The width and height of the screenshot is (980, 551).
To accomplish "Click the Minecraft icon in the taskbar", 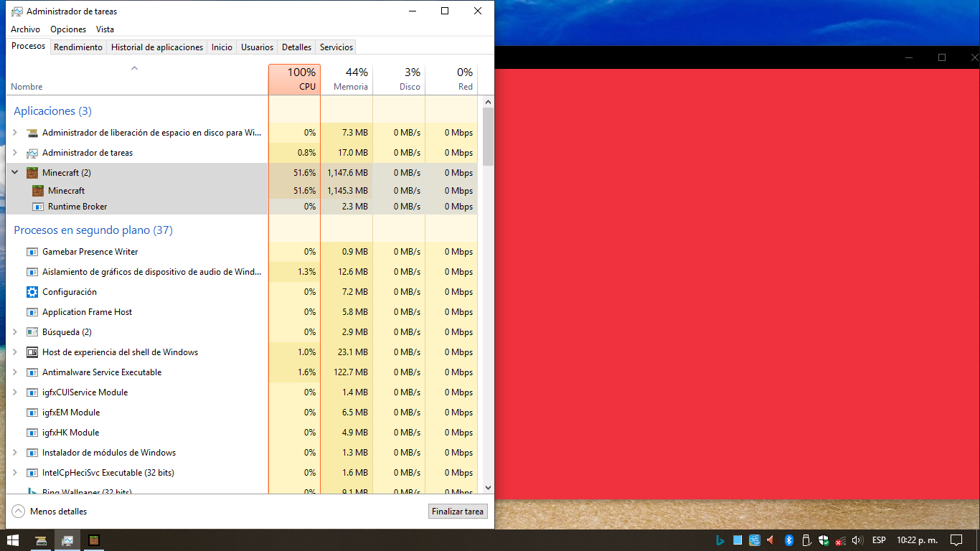I will [x=93, y=540].
